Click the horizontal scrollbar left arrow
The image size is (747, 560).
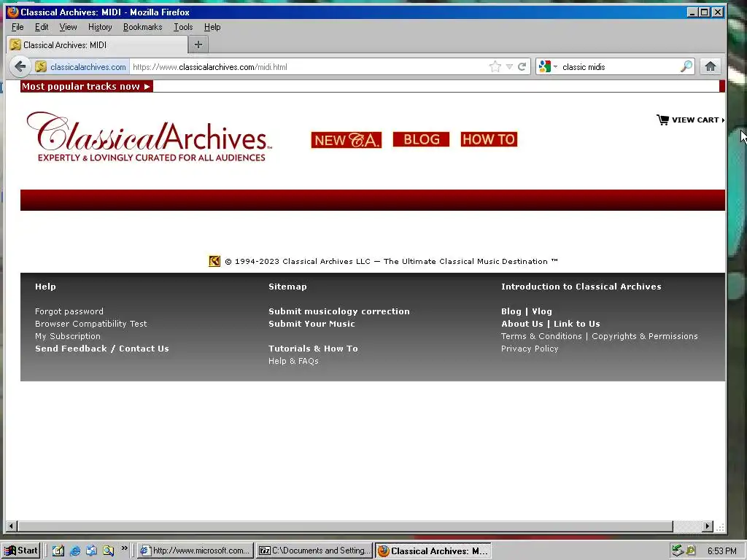pyautogui.click(x=12, y=526)
